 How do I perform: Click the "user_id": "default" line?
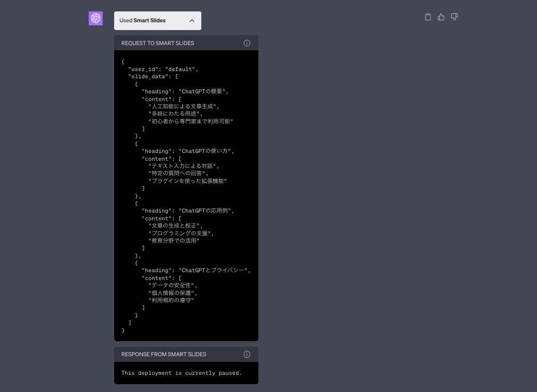(163, 69)
